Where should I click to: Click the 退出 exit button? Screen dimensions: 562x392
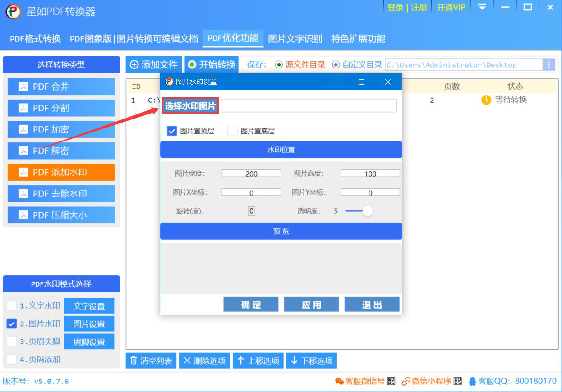click(372, 305)
